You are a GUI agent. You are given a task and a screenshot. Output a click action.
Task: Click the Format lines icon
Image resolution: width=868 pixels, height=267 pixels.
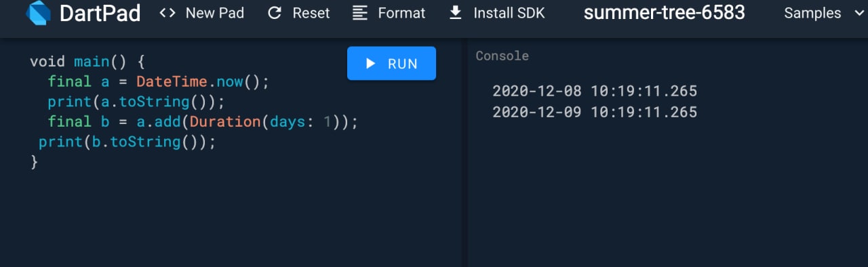tap(361, 13)
